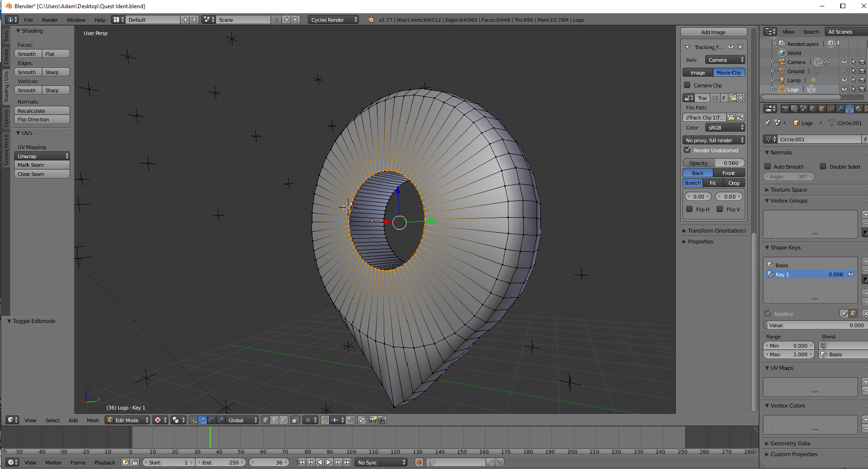Open the Unwrap UV mapping dropdown
Screen dimensions: 868x469
pos(42,156)
